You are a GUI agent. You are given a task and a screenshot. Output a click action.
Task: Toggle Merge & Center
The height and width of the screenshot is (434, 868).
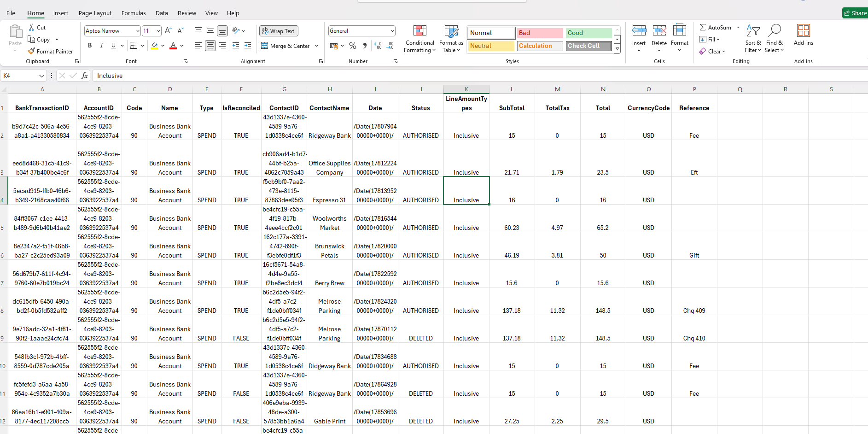coord(285,46)
